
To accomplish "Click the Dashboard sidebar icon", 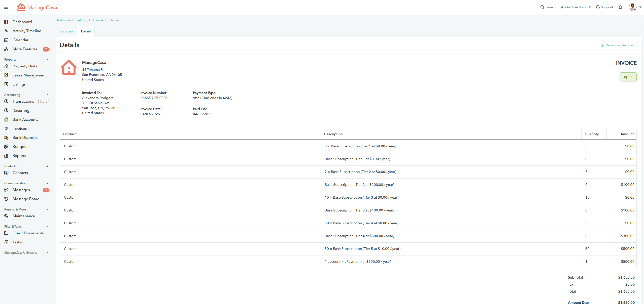I will click(x=7, y=22).
